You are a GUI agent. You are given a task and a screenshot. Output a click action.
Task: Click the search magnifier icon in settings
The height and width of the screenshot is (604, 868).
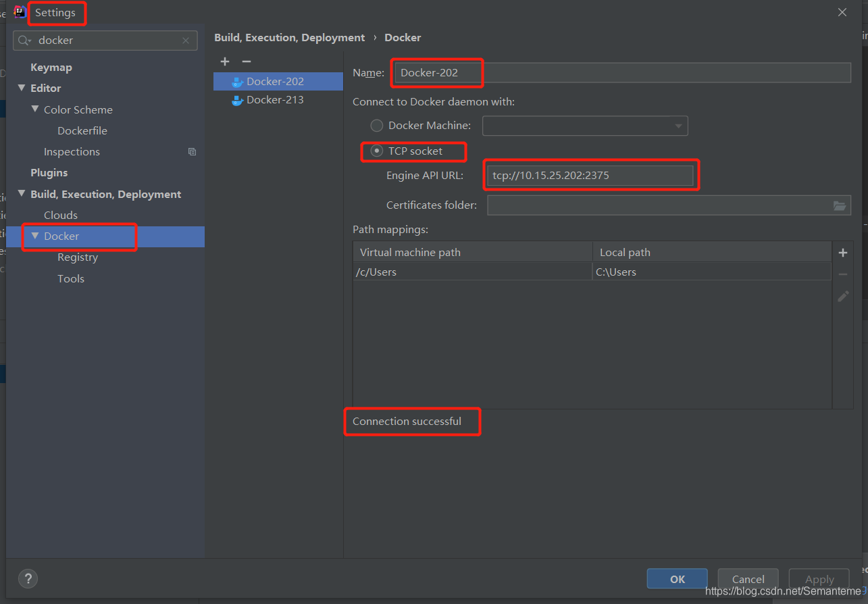(x=25, y=41)
